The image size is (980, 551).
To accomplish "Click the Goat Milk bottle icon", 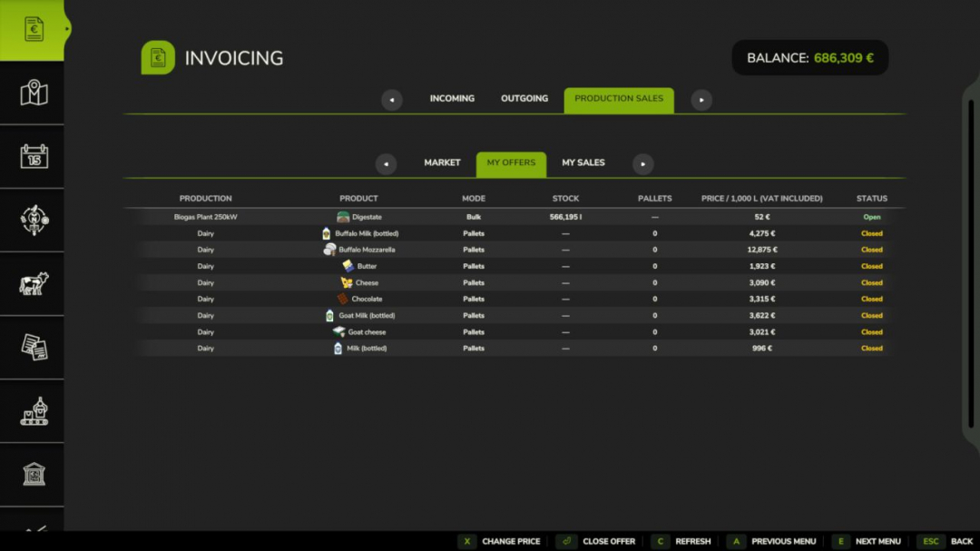I will point(329,316).
